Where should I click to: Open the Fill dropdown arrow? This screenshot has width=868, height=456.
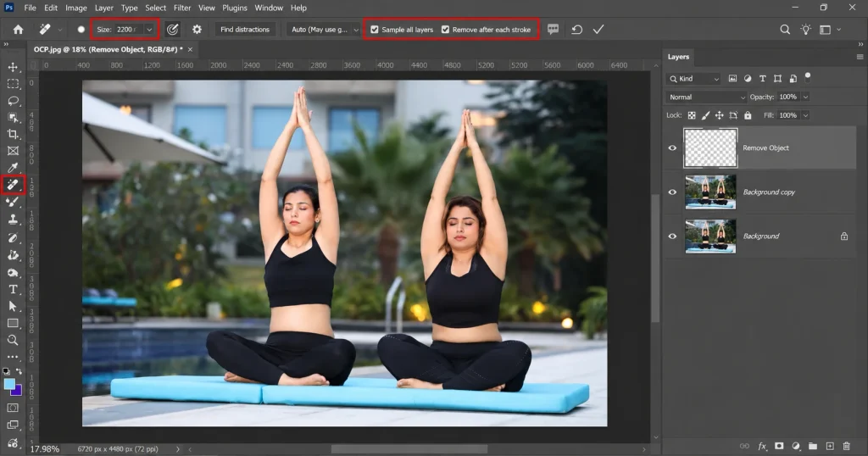pyautogui.click(x=805, y=115)
